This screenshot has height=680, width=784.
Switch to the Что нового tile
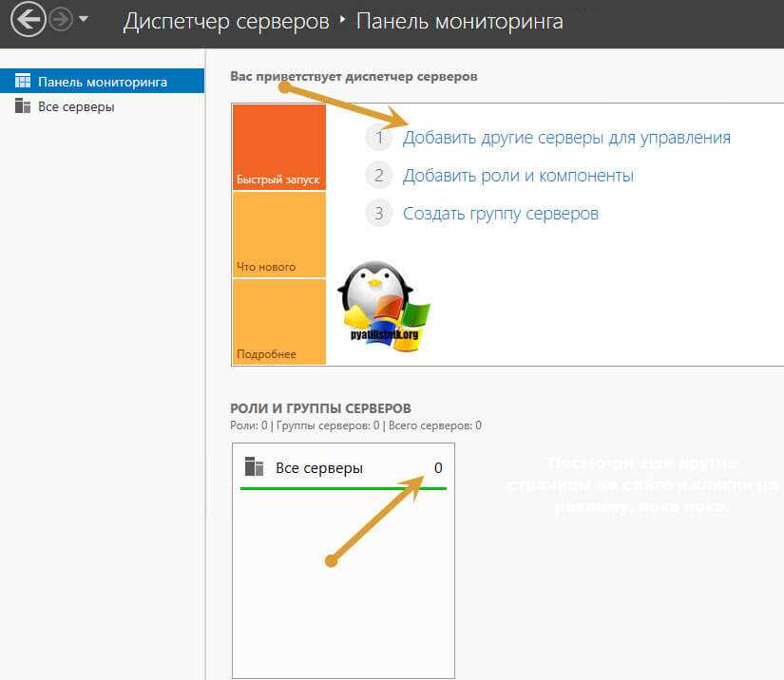[x=278, y=235]
